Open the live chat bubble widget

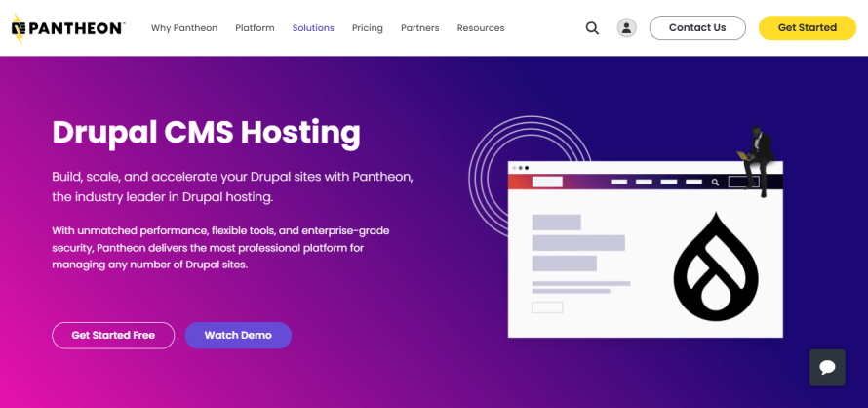point(827,367)
